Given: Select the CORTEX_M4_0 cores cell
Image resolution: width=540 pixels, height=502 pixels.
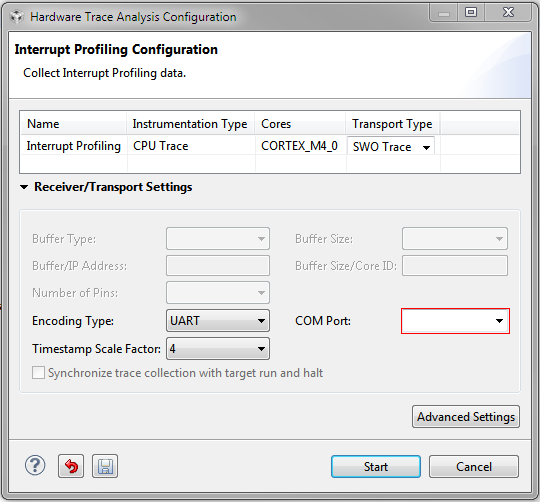Looking at the screenshot, I should click(x=299, y=146).
